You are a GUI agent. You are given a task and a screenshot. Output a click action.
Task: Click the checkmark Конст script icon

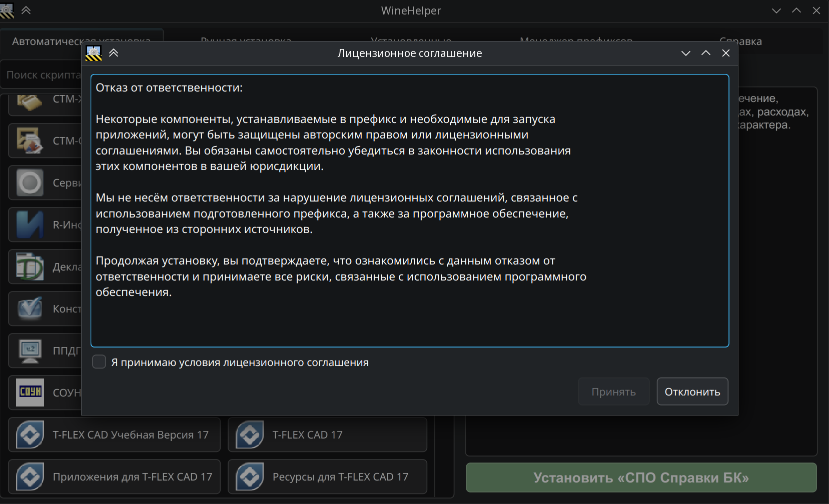[x=30, y=309]
